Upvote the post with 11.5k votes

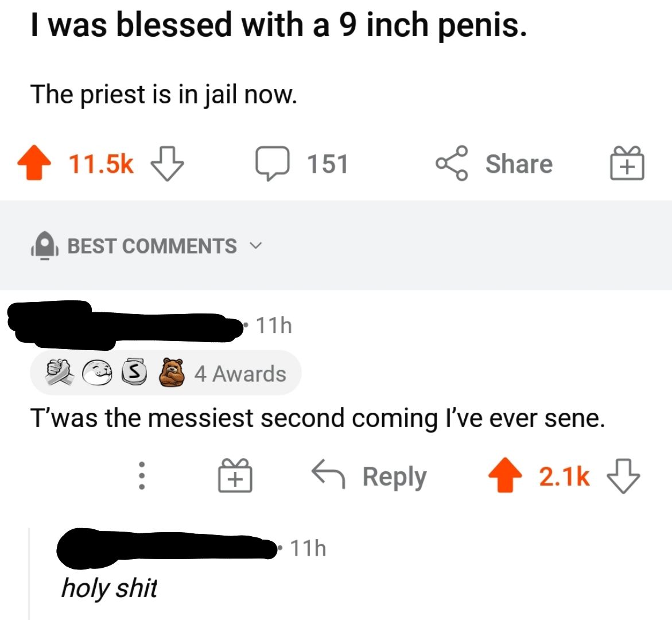[x=35, y=164]
